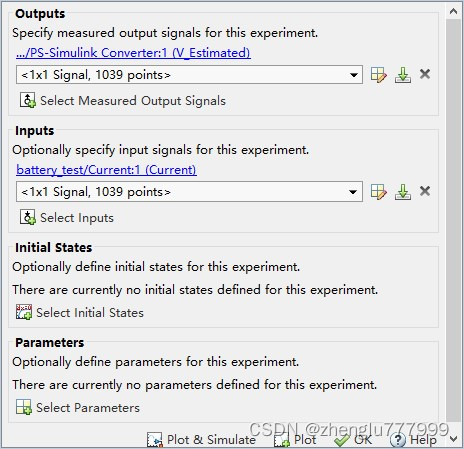Remove the V_Estimated output signal
The height and width of the screenshot is (449, 464).
click(425, 74)
